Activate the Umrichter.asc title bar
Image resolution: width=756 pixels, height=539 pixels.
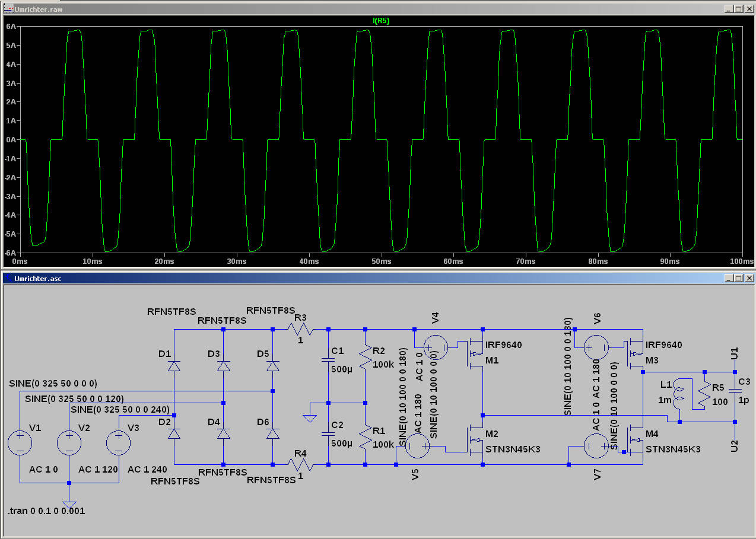(356, 278)
